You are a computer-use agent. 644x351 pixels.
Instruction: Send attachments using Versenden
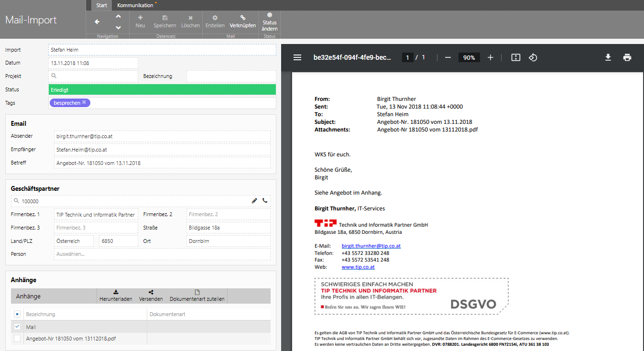click(151, 296)
